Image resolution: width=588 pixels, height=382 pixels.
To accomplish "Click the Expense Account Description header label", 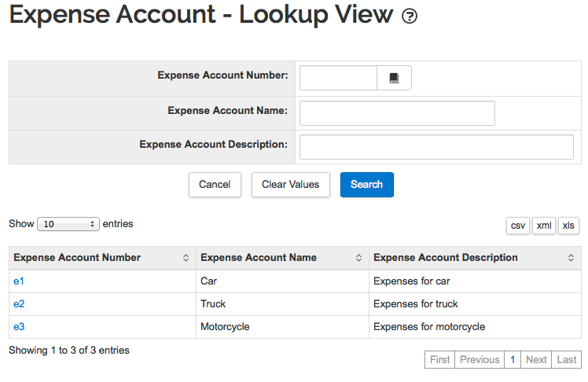I will click(x=446, y=258).
